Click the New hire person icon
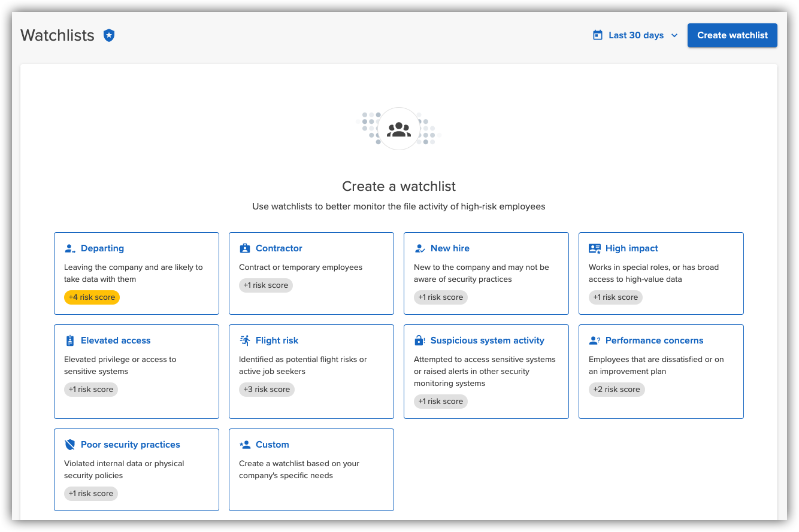 tap(419, 247)
